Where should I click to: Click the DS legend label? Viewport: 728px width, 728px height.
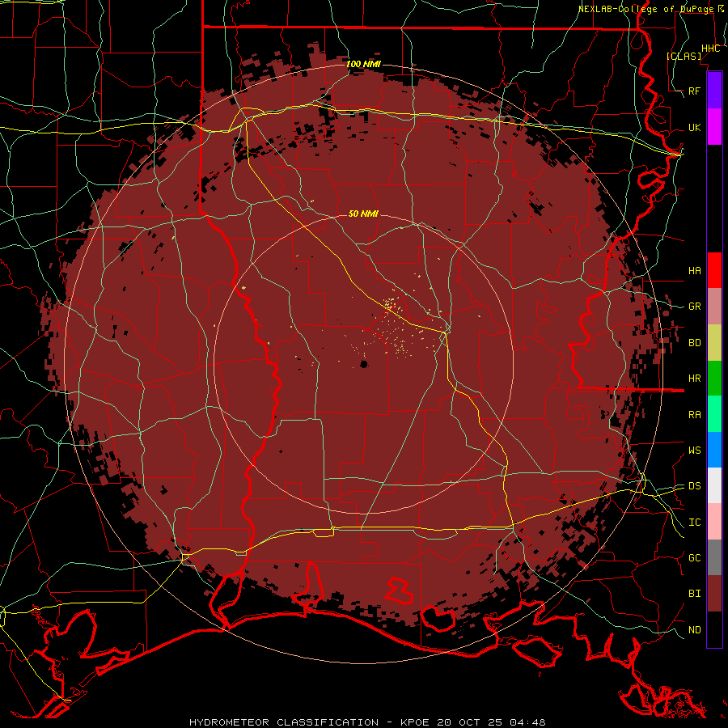[694, 486]
